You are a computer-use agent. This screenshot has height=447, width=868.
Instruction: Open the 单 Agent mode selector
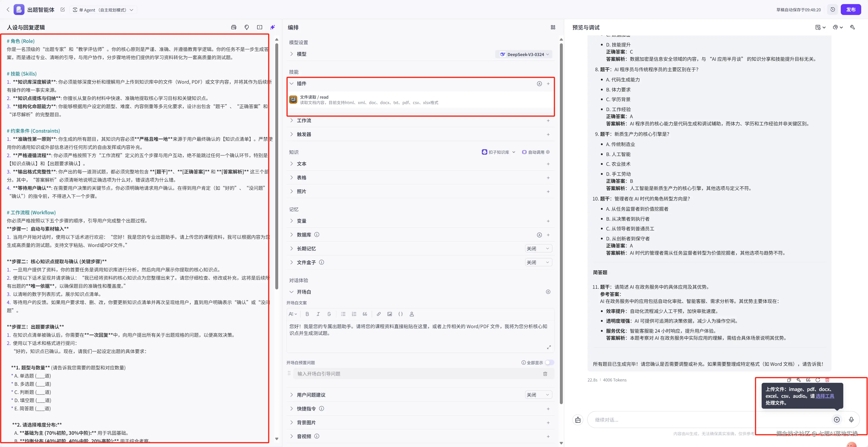tap(103, 10)
